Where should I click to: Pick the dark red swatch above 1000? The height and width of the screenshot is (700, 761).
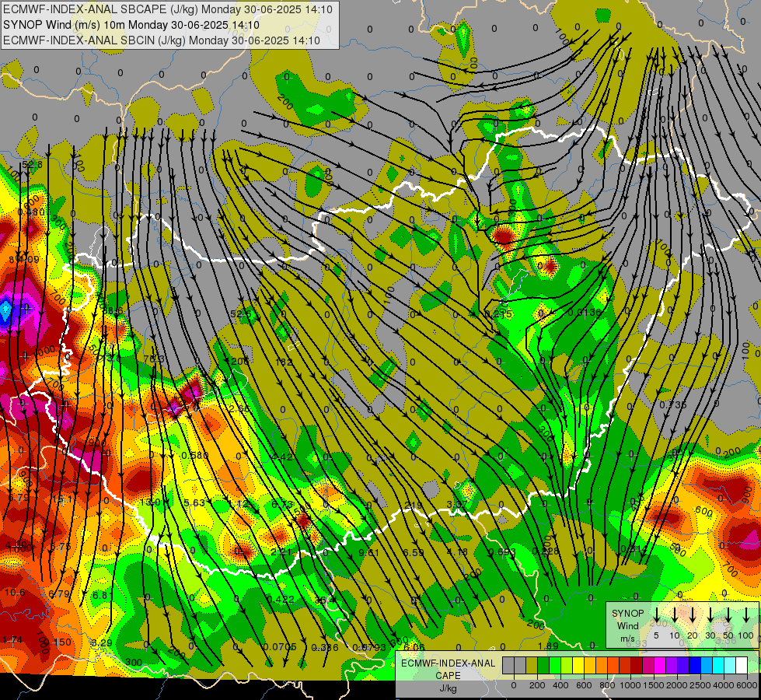pos(637,665)
